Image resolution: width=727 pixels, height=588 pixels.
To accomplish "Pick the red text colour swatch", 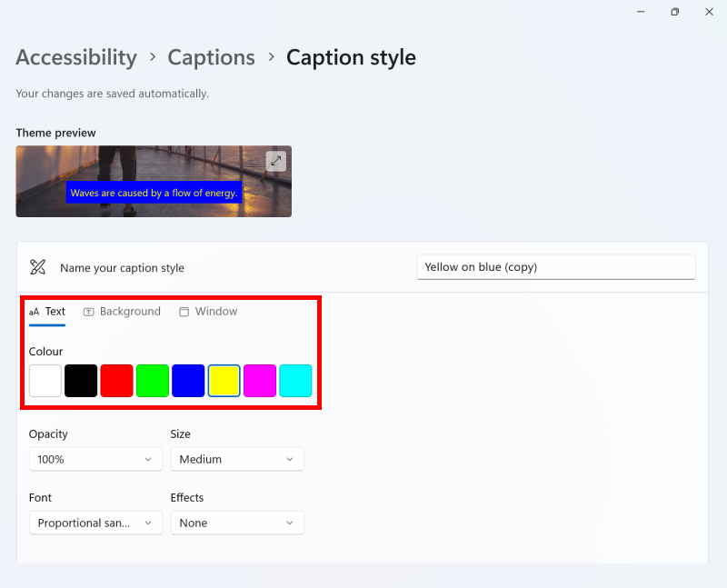I will [x=116, y=381].
